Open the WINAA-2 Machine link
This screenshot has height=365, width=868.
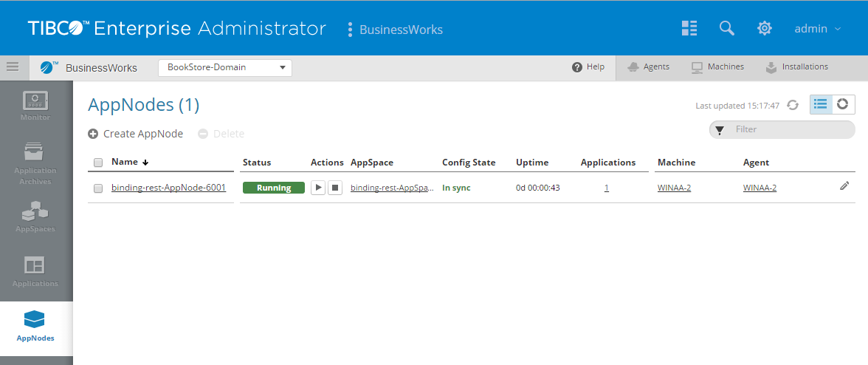(x=675, y=188)
